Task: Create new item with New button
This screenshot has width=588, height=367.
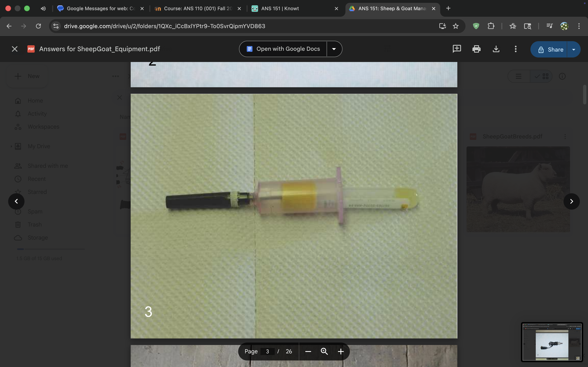Action: pyautogui.click(x=27, y=76)
